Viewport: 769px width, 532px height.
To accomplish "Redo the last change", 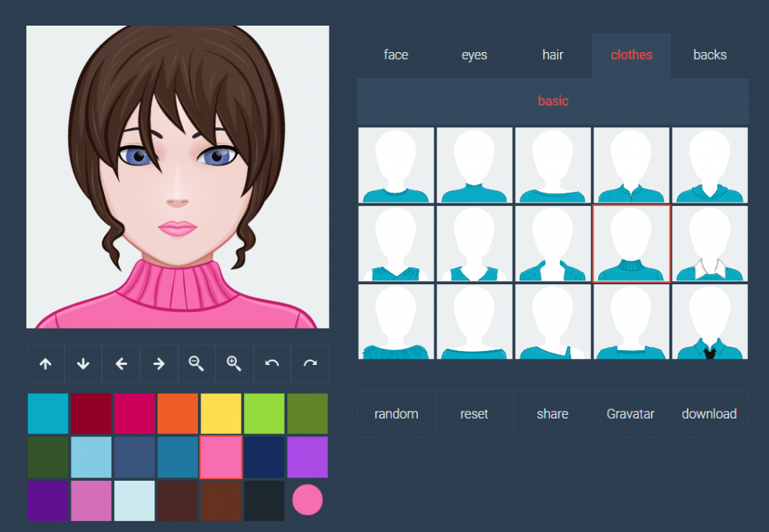I will (310, 363).
